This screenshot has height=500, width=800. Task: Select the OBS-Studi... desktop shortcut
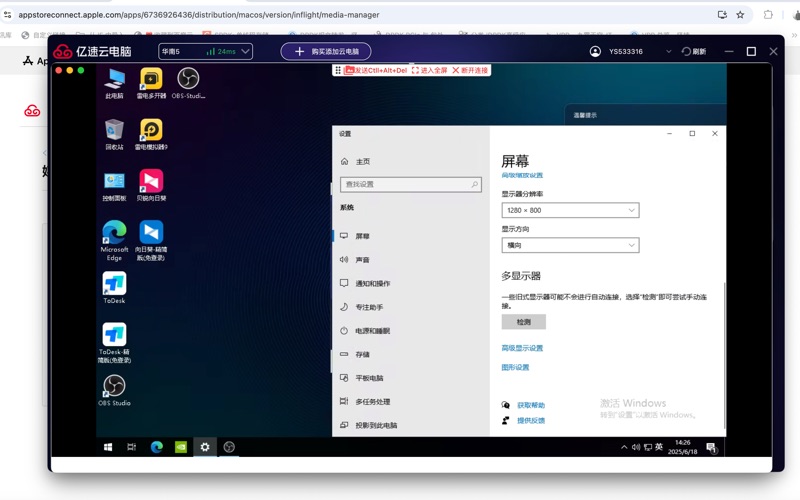[188, 83]
